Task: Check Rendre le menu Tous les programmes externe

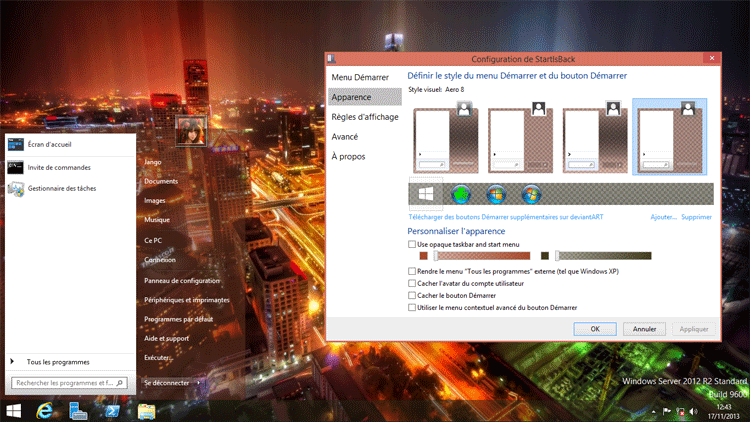Action: tap(412, 271)
